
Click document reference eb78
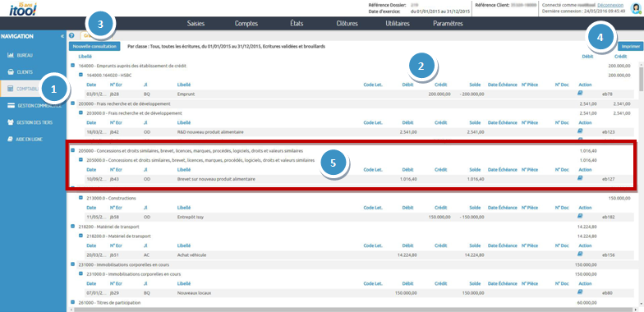[607, 94]
